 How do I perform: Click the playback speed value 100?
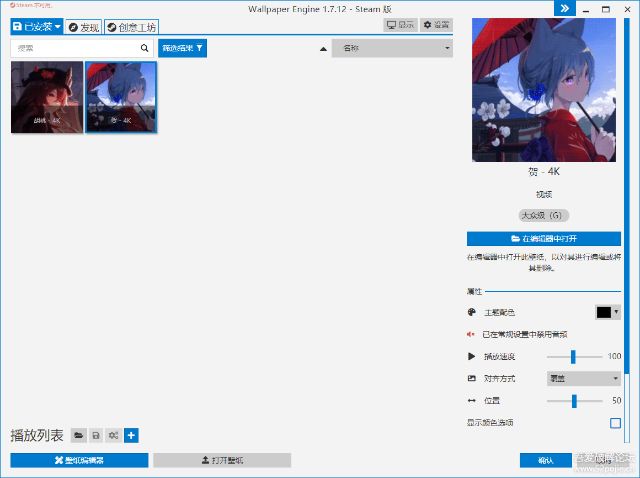[614, 356]
